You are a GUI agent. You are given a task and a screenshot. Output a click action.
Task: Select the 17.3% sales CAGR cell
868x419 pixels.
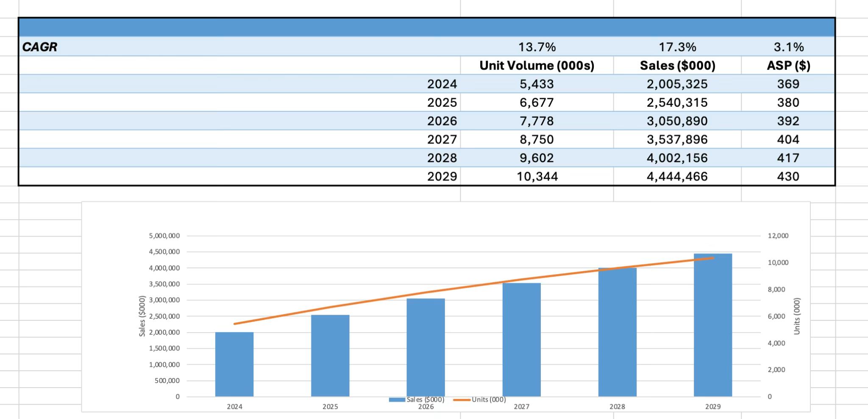click(x=677, y=47)
